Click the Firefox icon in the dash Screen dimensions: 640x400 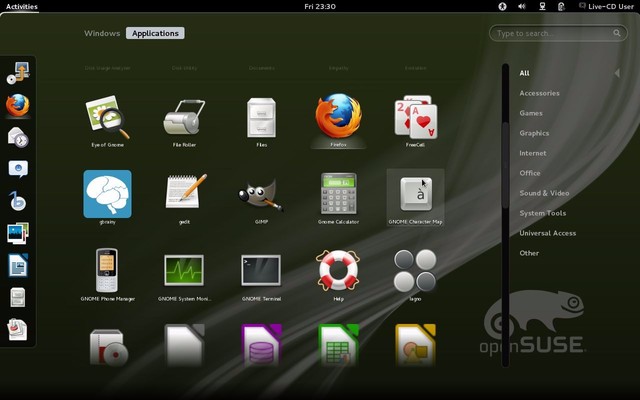18,105
